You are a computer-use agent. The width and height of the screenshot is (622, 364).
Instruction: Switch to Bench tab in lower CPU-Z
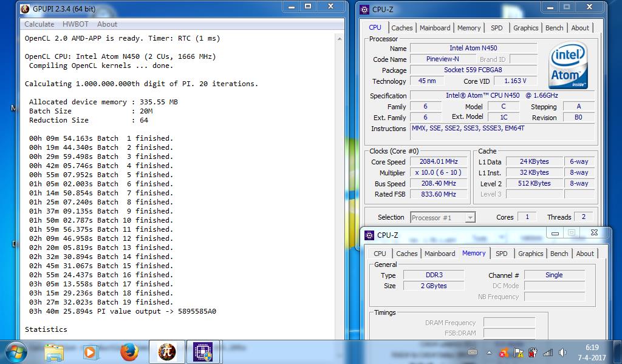coord(559,254)
